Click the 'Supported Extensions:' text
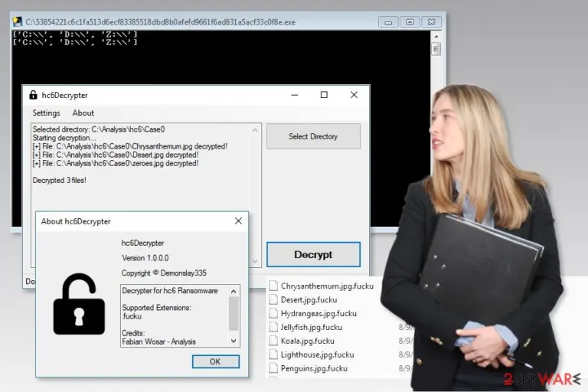The image size is (588, 392). pos(157,308)
